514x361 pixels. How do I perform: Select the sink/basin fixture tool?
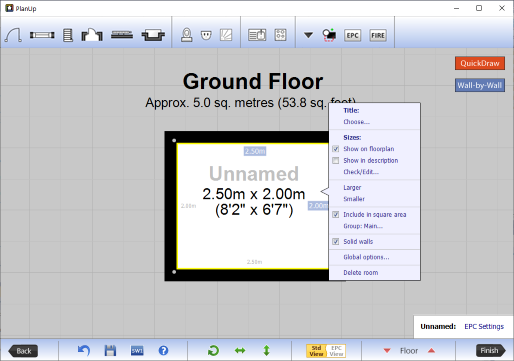click(x=153, y=35)
